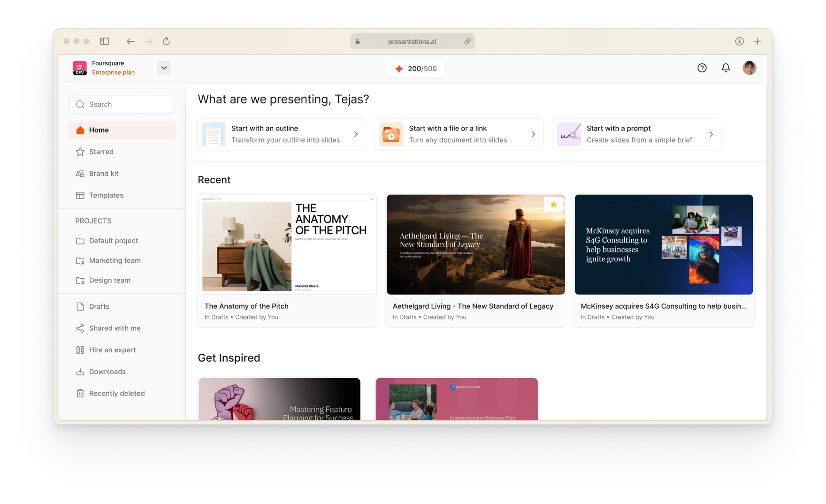The image size is (826, 504).
Task: Click the browser forward arrow
Action: click(x=148, y=41)
